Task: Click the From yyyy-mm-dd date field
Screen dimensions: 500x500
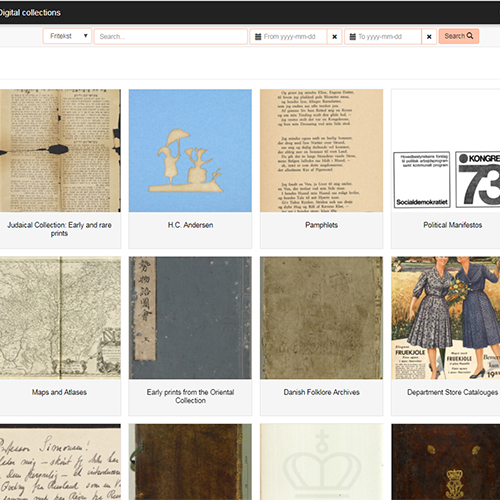Action: point(288,37)
